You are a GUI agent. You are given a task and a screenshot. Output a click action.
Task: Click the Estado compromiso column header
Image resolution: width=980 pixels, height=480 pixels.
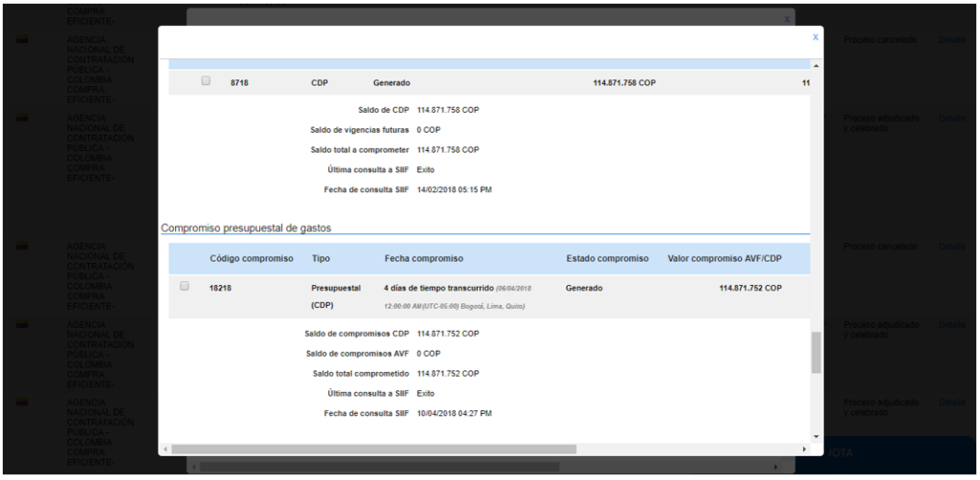coord(607,259)
